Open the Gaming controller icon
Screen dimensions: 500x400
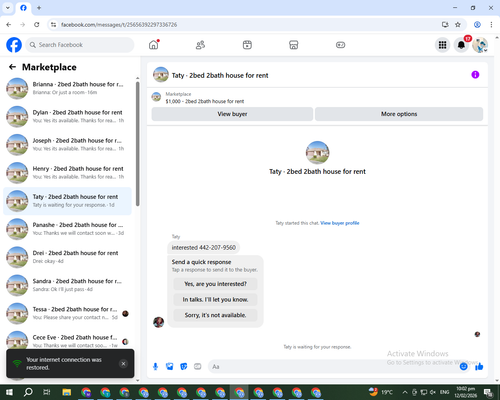(x=340, y=45)
